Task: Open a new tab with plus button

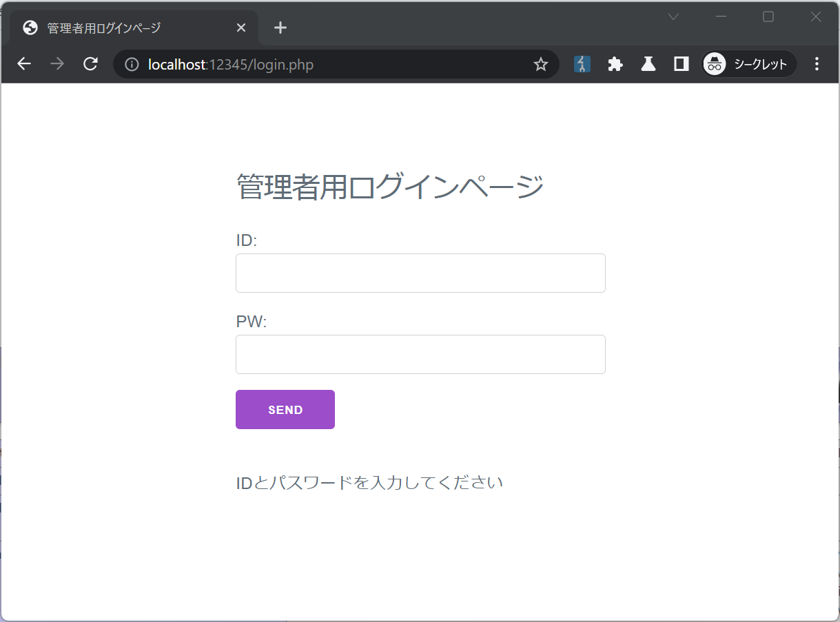Action: (x=280, y=28)
